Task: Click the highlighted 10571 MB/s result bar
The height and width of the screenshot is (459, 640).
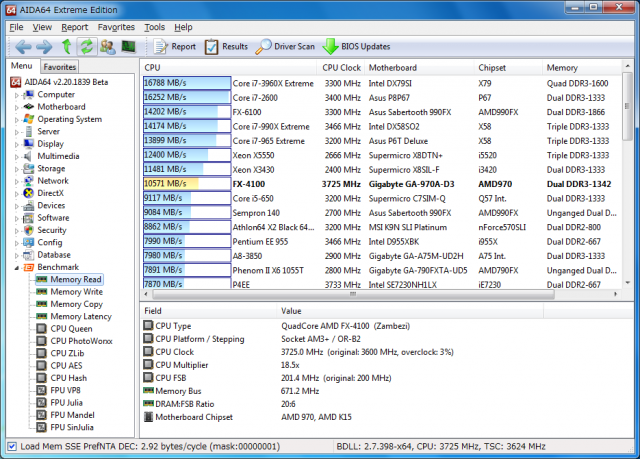Action: [x=187, y=184]
